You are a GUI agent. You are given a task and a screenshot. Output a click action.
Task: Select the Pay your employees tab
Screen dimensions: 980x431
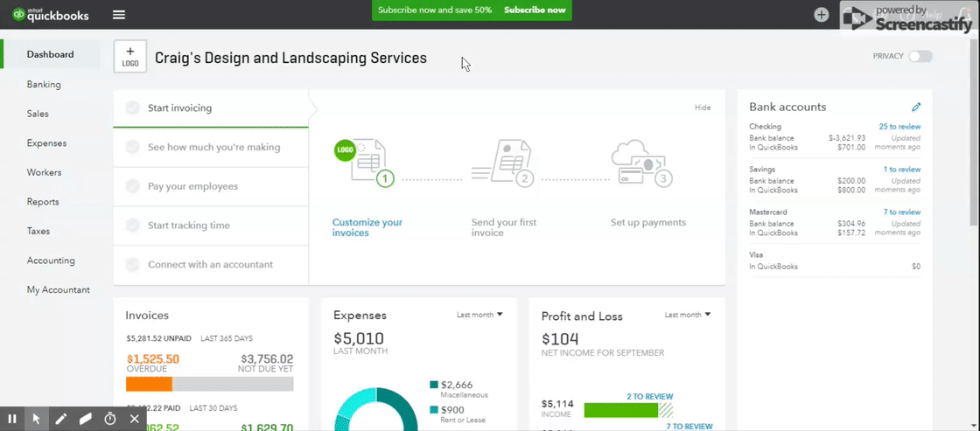[x=211, y=186]
